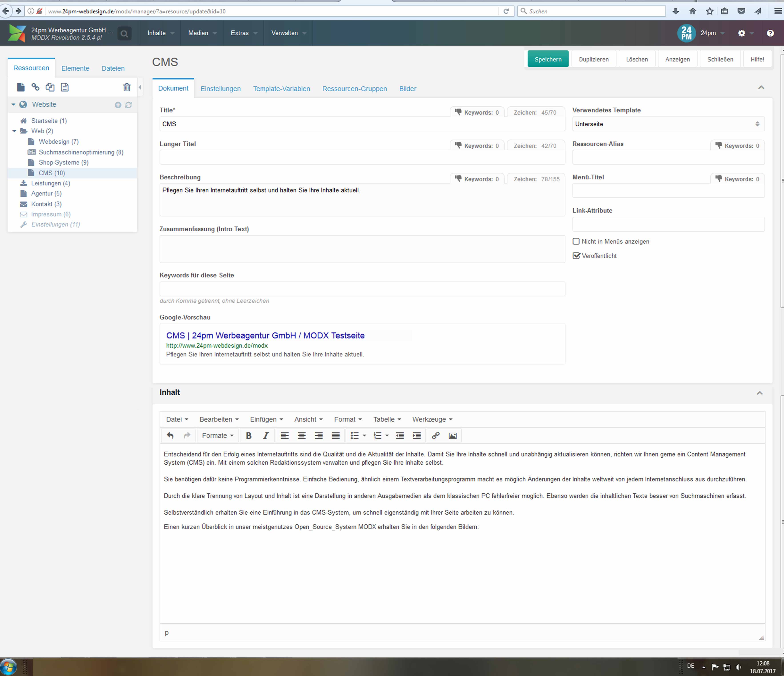Insert bullet list in editor
Viewport: 784px width, 676px height.
pyautogui.click(x=354, y=435)
